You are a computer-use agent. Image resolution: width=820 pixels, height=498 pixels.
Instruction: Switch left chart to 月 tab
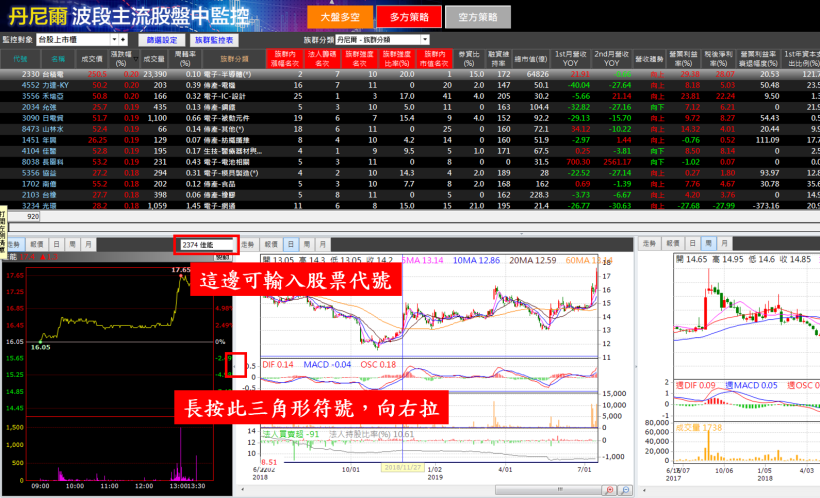coord(88,244)
